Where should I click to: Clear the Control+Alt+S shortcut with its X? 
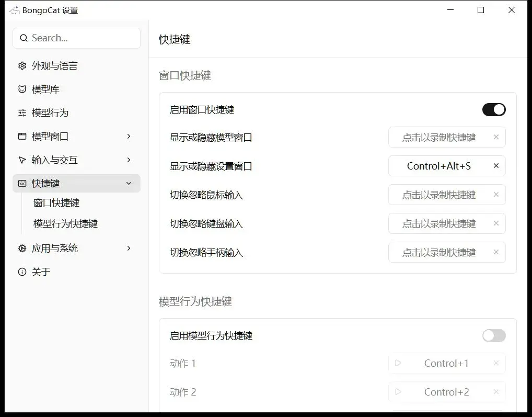(496, 166)
